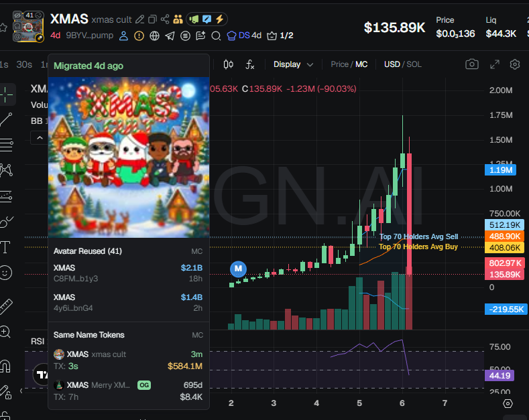Switch the currency to USD
529x420 pixels.
point(392,64)
